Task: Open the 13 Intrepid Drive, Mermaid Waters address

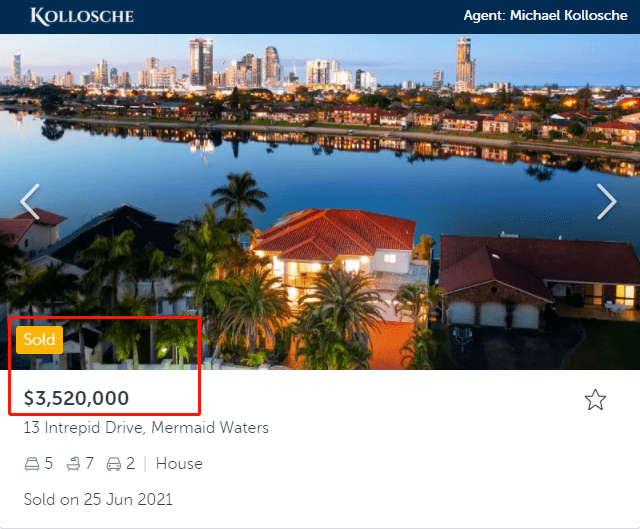Action: coord(146,428)
